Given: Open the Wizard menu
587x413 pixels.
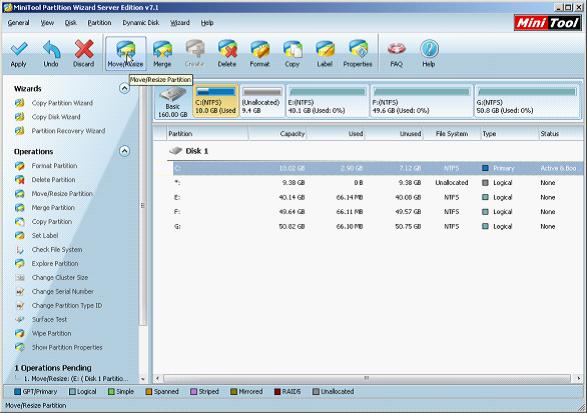Looking at the screenshot, I should coord(180,23).
